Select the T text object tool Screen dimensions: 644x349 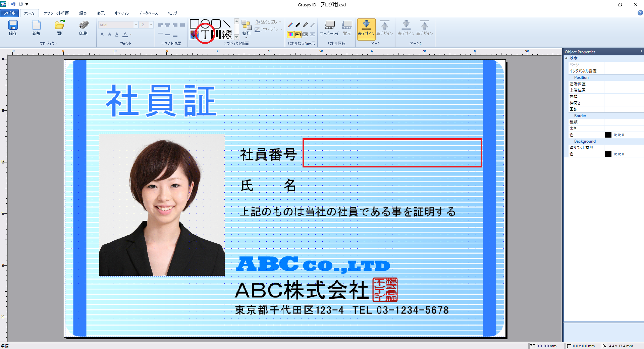[x=205, y=34]
